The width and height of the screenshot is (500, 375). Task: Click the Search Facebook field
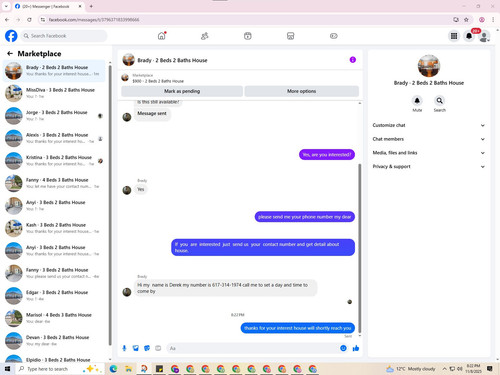(x=64, y=36)
